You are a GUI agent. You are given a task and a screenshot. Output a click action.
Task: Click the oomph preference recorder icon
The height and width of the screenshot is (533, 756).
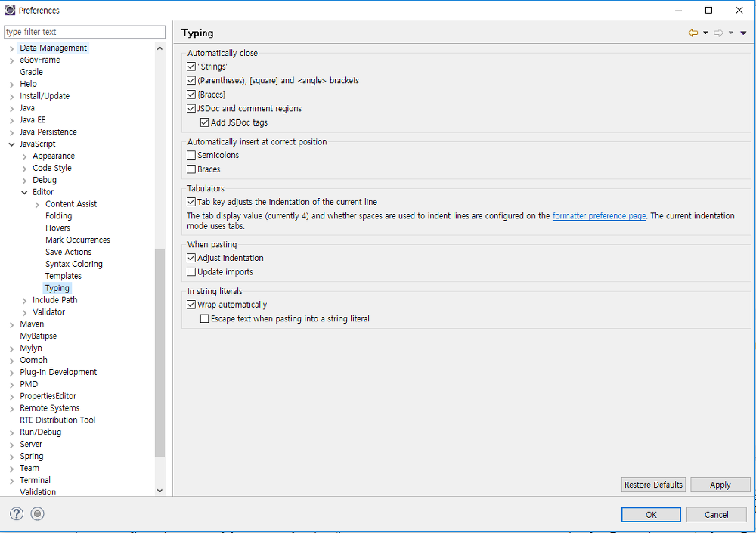pos(37,513)
